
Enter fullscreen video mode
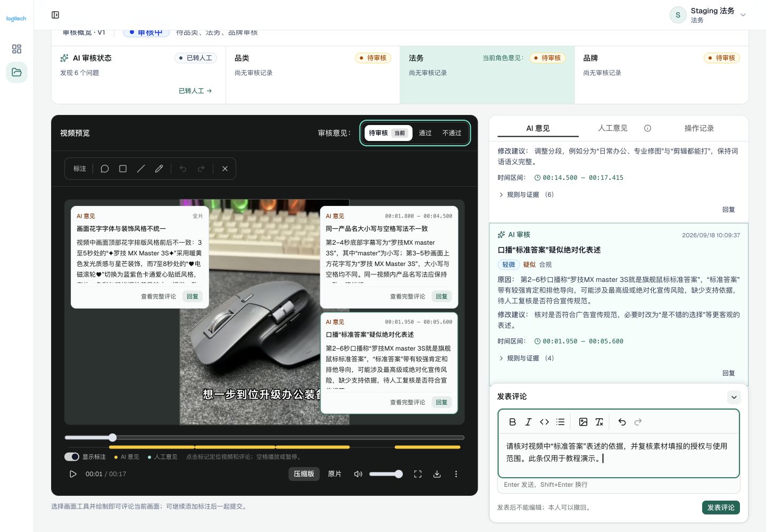[x=418, y=474]
